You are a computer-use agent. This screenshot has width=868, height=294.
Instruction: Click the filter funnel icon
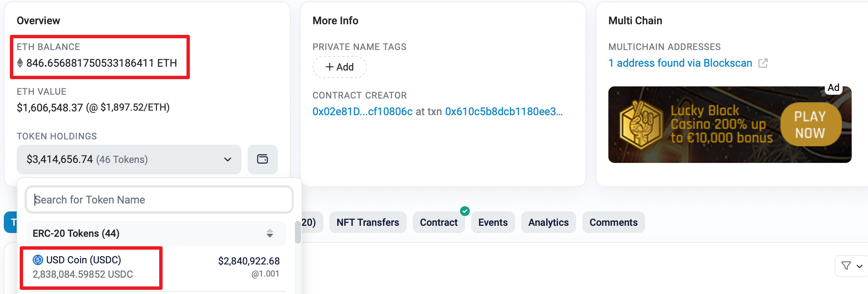pyautogui.click(x=846, y=266)
